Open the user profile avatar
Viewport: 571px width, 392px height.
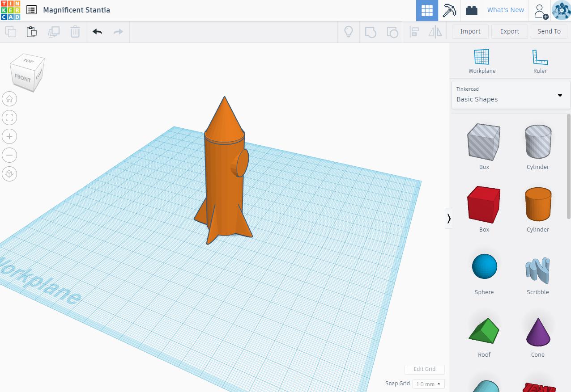pos(561,10)
